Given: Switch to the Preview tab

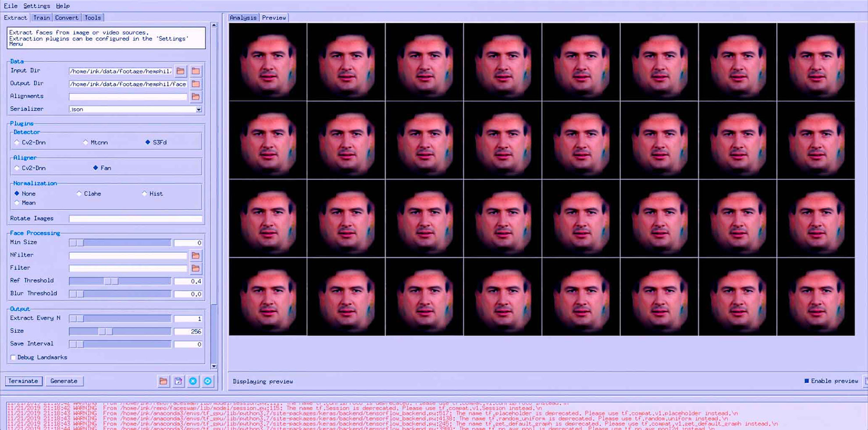Looking at the screenshot, I should [274, 18].
